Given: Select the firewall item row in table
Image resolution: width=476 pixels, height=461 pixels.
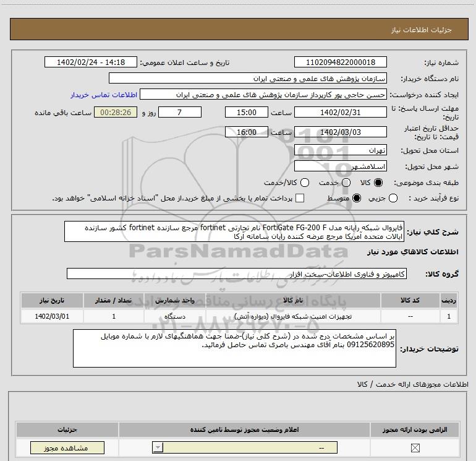Looking at the screenshot, I should point(239,316).
